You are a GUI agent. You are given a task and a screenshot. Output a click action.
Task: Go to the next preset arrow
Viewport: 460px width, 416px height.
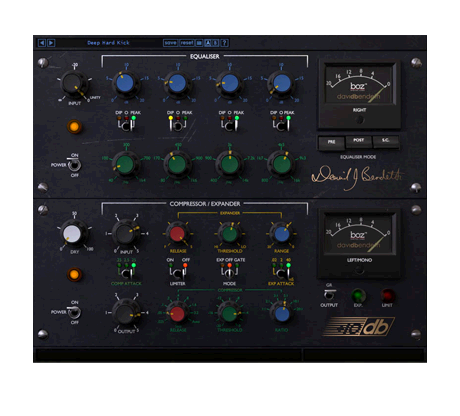(x=51, y=43)
